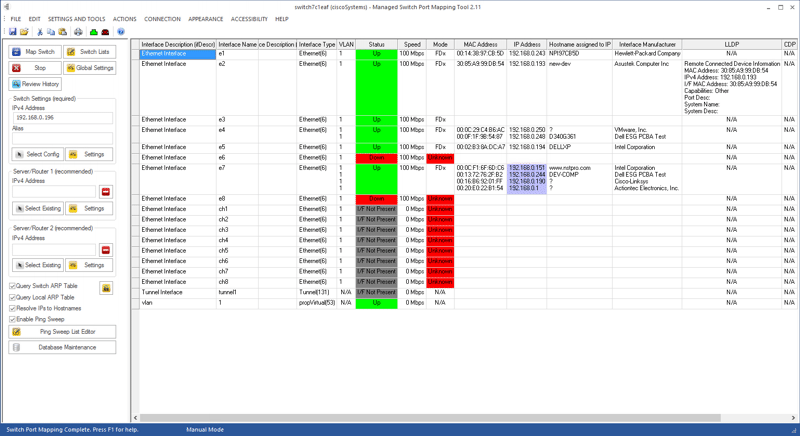Screen dimensions: 800x436
Task: Select the Hewlett-Packard Company manufacturer cell
Action: click(x=647, y=54)
